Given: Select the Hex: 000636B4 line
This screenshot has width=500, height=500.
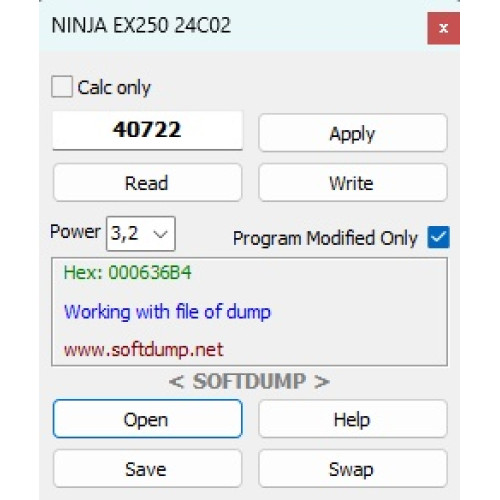Looking at the screenshot, I should [128, 272].
